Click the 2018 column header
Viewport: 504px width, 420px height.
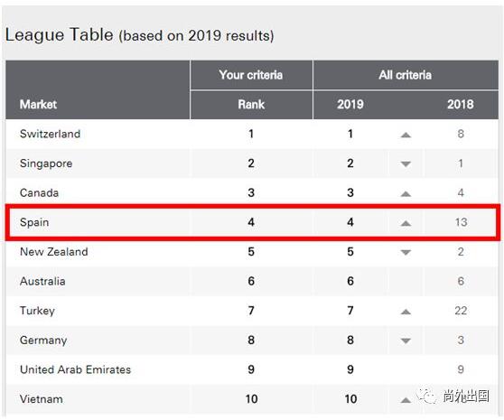[x=461, y=105]
